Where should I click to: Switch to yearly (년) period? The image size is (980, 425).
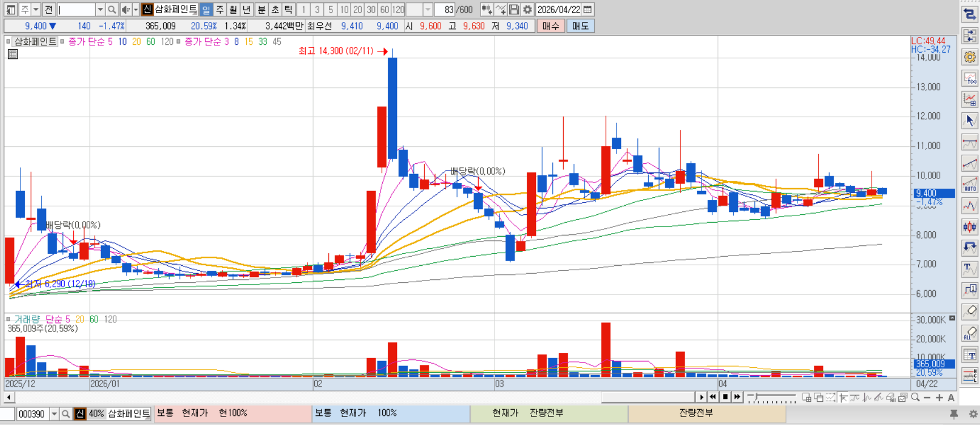coord(247,10)
